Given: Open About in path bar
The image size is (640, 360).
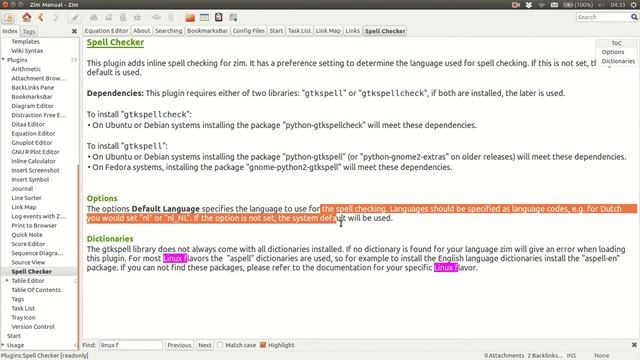Looking at the screenshot, I should pos(142,31).
